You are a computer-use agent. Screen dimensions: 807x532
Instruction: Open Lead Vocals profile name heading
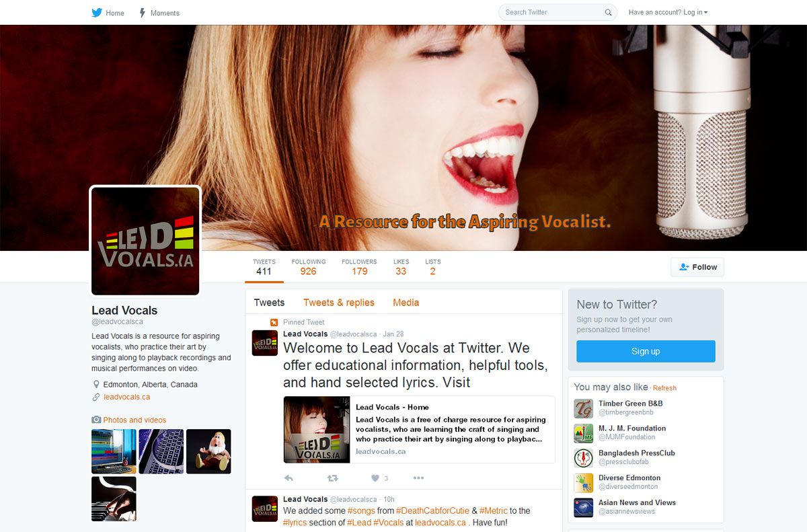click(124, 311)
